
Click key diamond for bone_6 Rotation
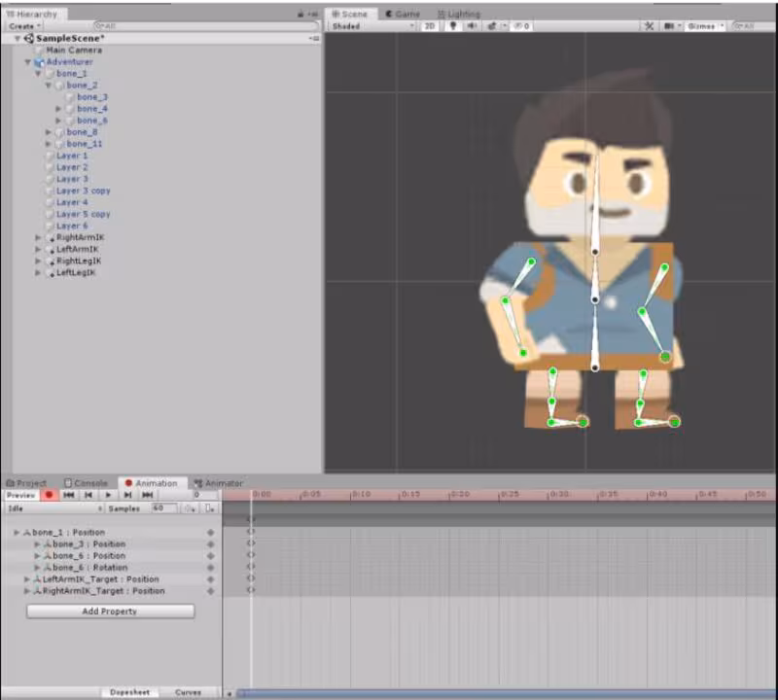(211, 568)
